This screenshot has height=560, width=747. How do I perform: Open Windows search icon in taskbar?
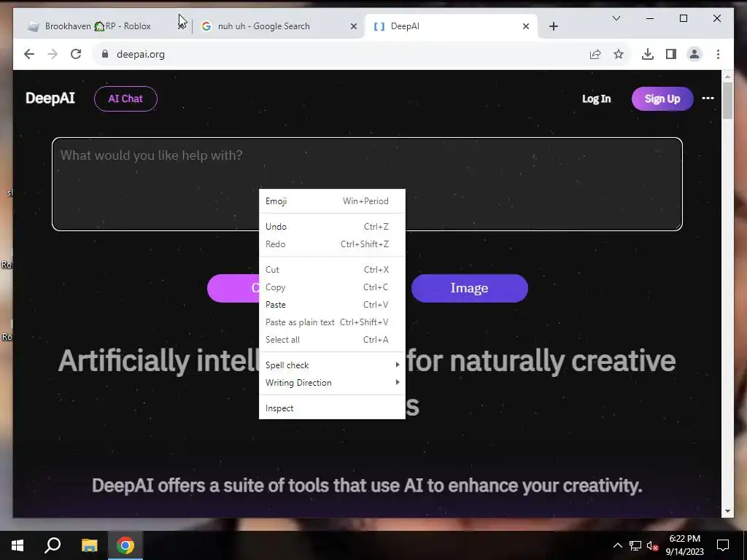(x=53, y=545)
